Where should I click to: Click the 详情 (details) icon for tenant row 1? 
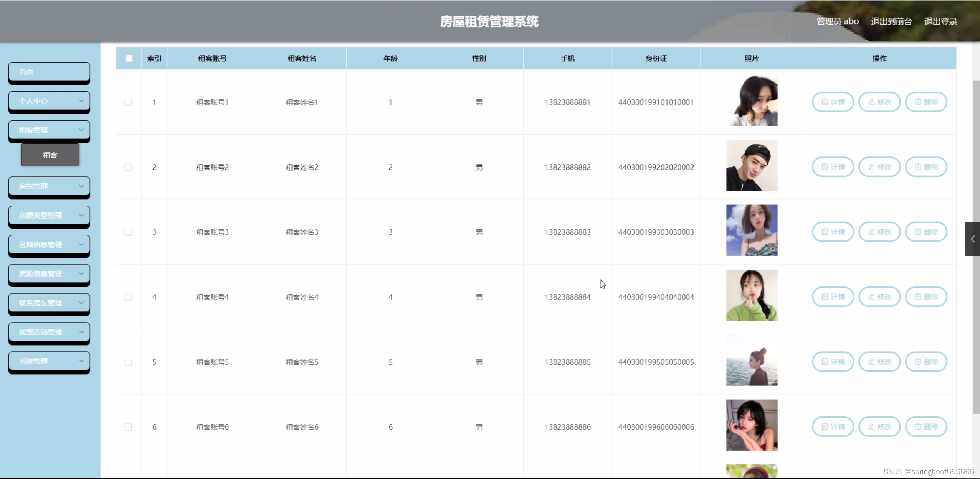click(x=824, y=102)
